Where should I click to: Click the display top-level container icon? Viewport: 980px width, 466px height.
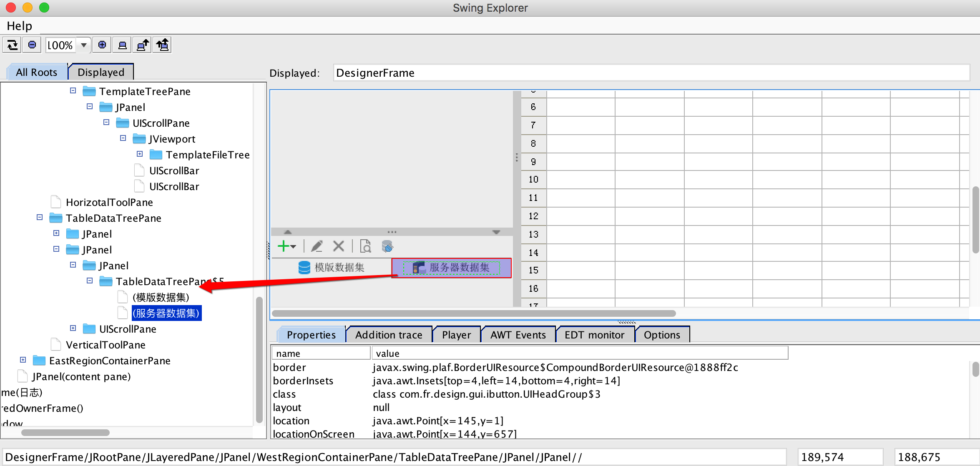pos(163,45)
